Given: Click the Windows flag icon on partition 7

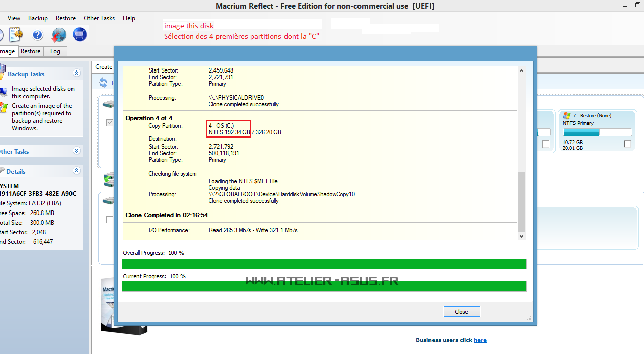Looking at the screenshot, I should pyautogui.click(x=567, y=115).
